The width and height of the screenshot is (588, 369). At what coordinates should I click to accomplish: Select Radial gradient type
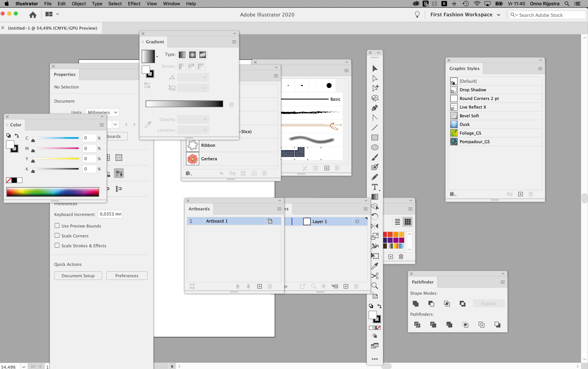point(192,55)
